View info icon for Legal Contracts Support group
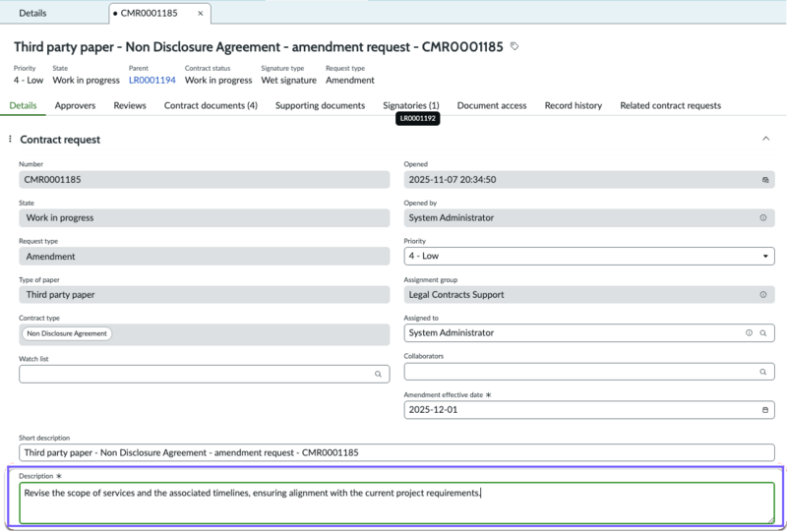Screen dimensions: 787x532 [763, 295]
